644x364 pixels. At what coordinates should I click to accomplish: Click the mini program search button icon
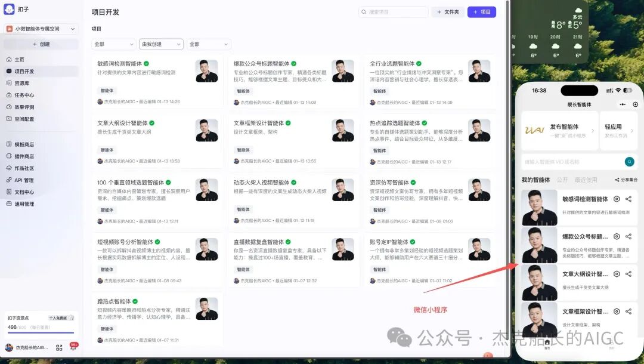coord(629,162)
